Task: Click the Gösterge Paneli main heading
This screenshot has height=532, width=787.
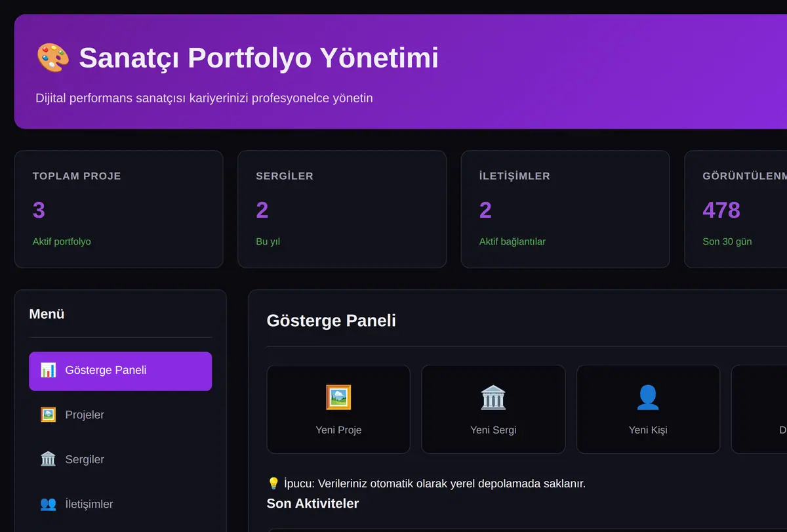Action: [331, 321]
